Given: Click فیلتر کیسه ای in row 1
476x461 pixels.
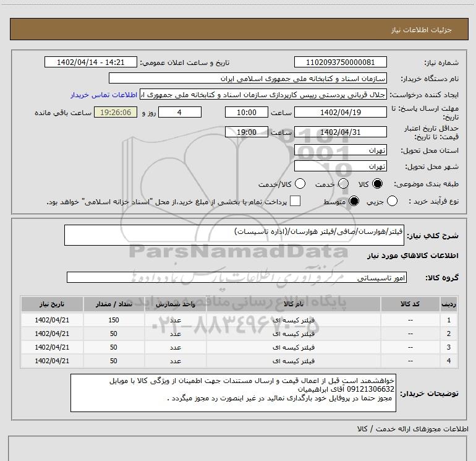Looking at the screenshot, I should [293, 320].
